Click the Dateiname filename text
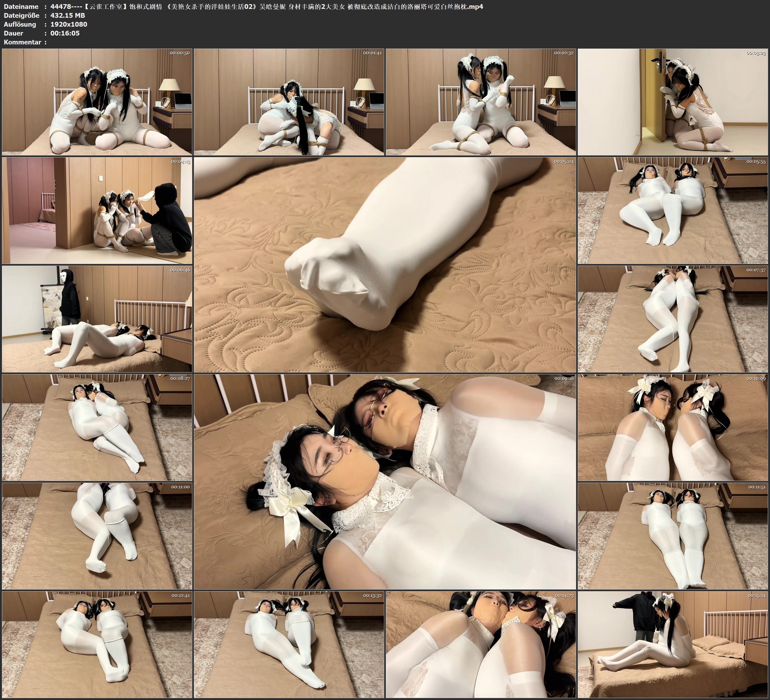This screenshot has width=770, height=700. pyautogui.click(x=267, y=6)
